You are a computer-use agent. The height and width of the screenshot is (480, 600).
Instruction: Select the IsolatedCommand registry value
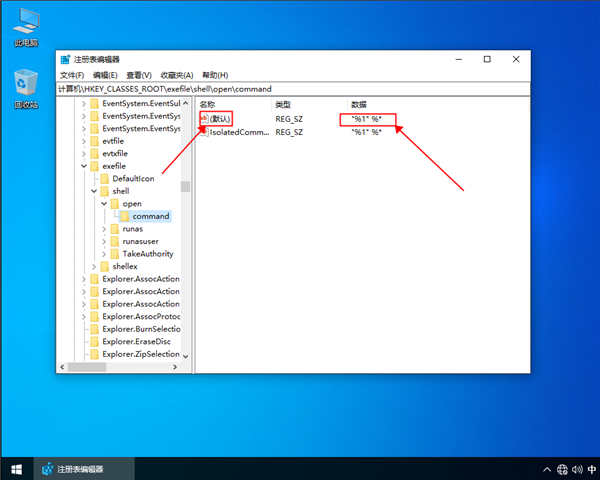(x=236, y=131)
